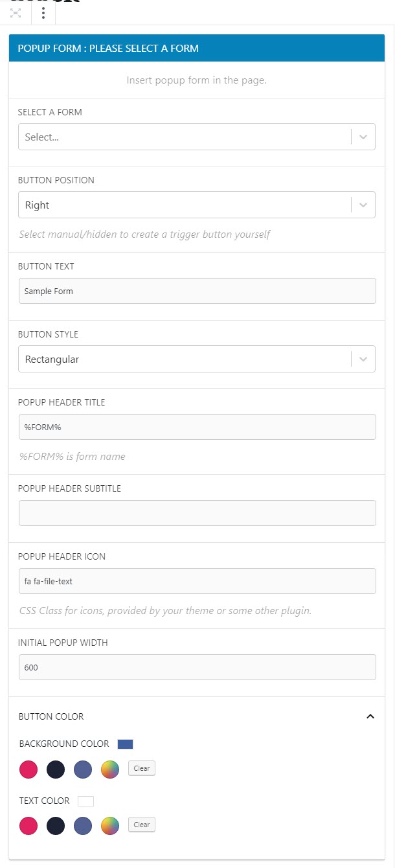
Task: Choose the dark navy text color swatch
Action: click(56, 826)
